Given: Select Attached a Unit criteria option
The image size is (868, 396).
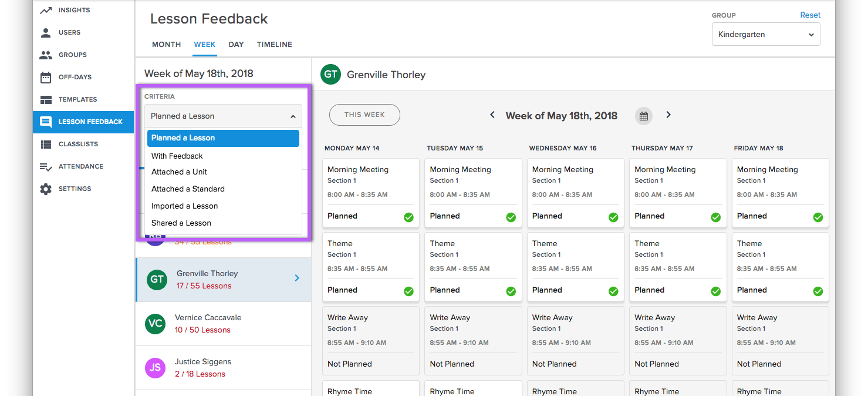Looking at the screenshot, I should click(x=223, y=172).
